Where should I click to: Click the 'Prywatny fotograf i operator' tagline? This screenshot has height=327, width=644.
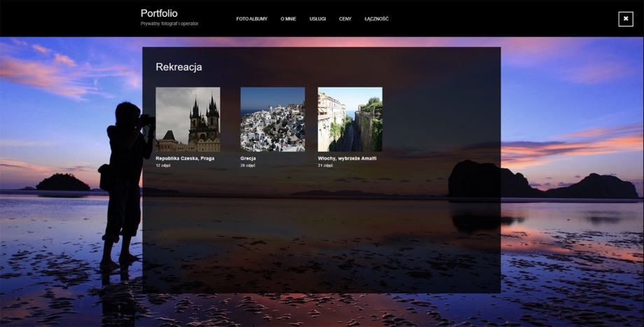169,24
